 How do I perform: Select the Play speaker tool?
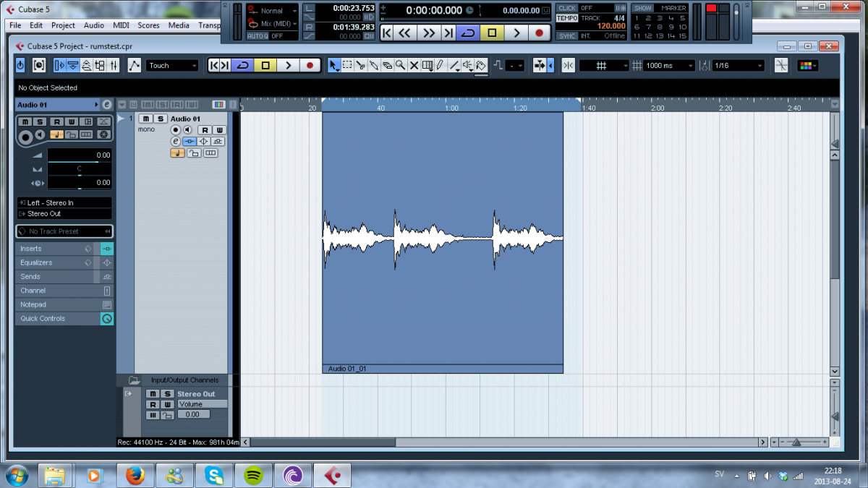click(x=467, y=65)
